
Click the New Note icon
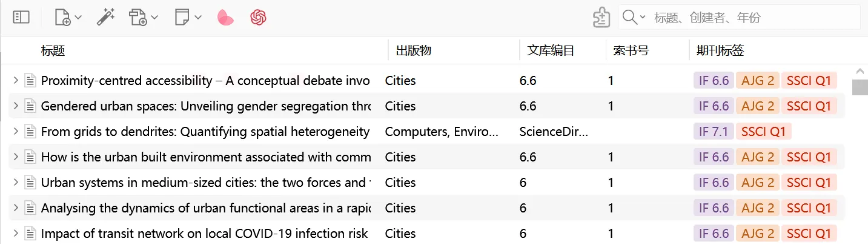(x=182, y=18)
